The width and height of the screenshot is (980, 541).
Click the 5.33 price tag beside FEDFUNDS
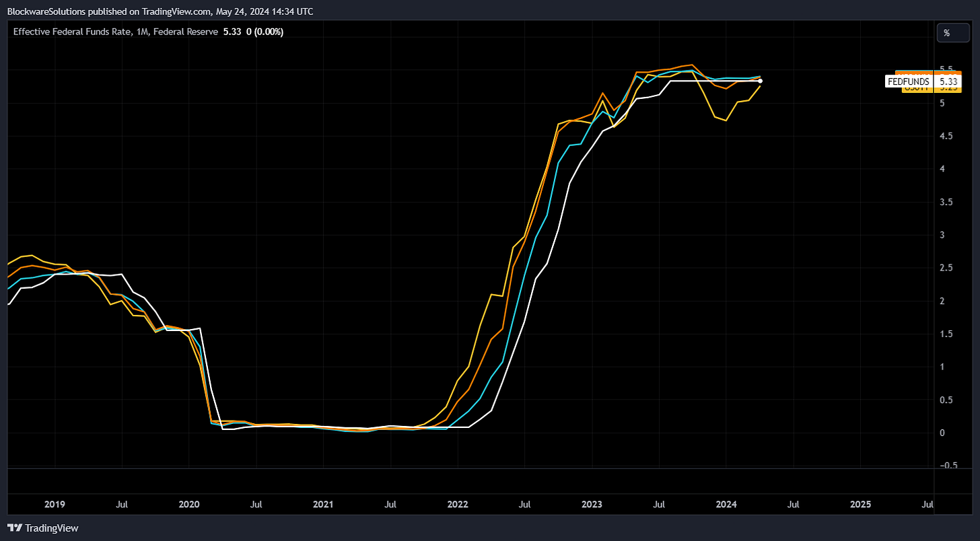(947, 81)
